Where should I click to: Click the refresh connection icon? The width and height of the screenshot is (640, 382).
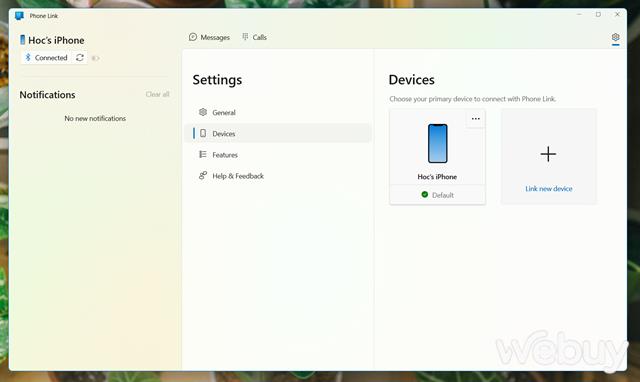click(80, 58)
